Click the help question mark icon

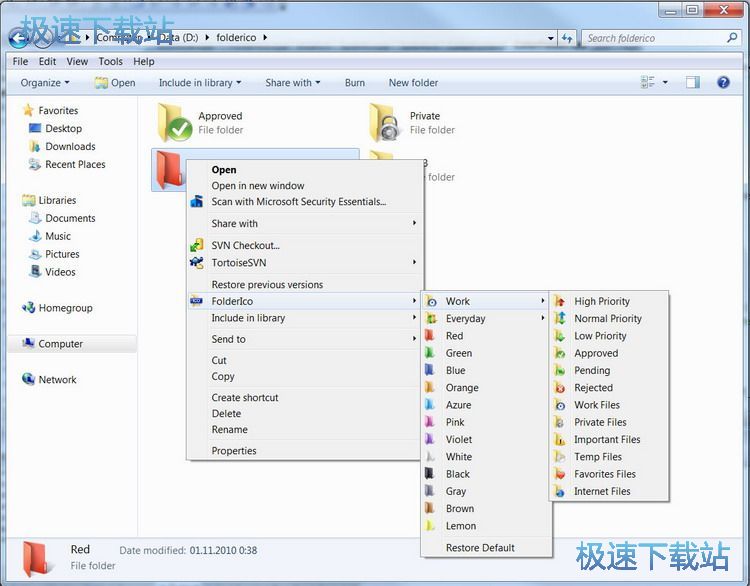[723, 83]
